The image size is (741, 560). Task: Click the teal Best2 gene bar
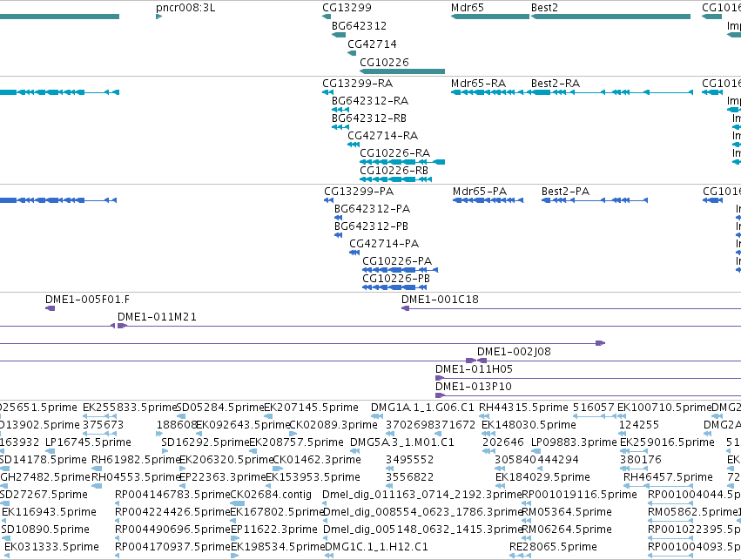[610, 17]
